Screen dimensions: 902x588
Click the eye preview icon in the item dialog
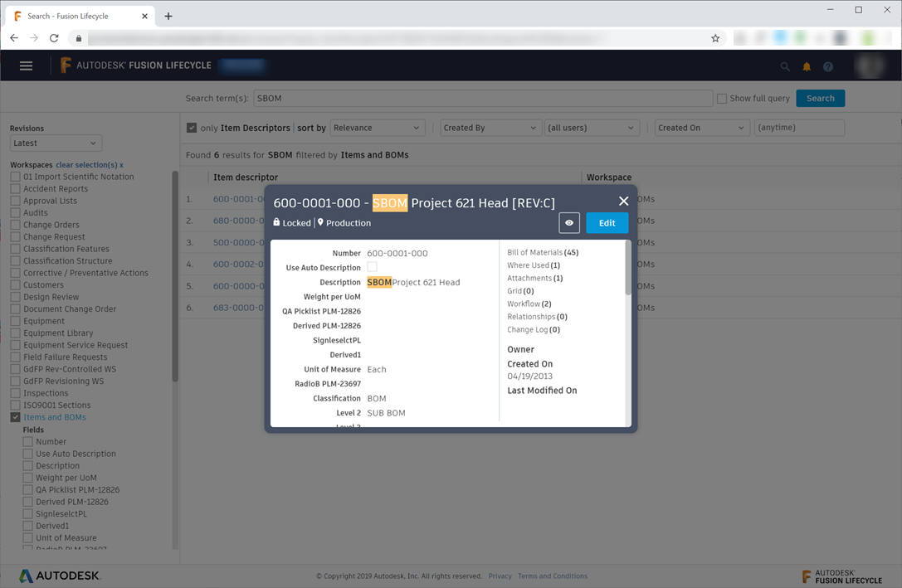tap(568, 222)
